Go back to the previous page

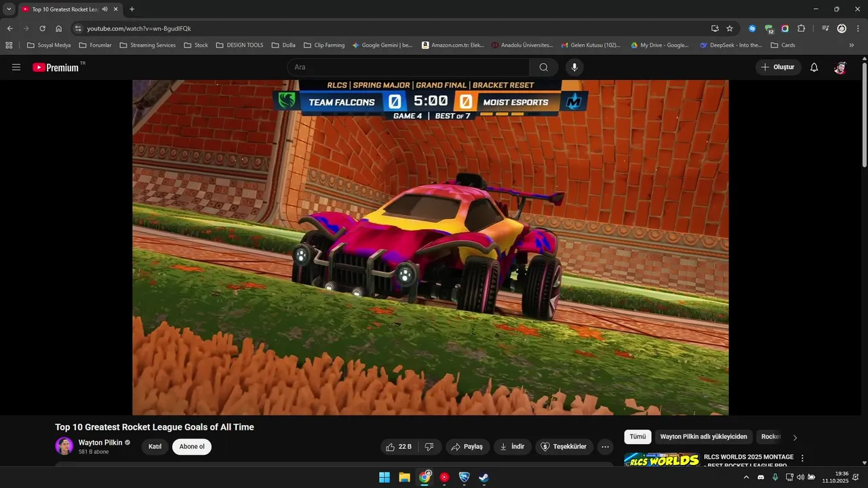(x=9, y=28)
